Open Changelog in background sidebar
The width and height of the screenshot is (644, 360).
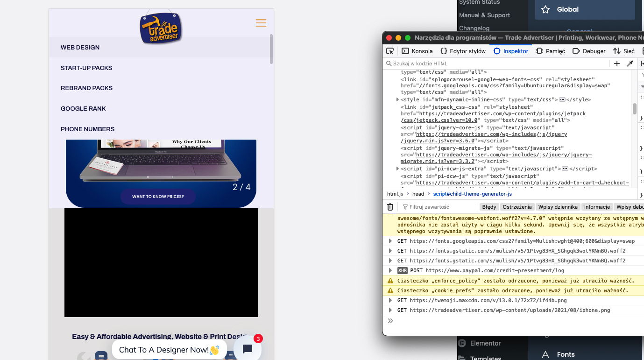(x=474, y=28)
